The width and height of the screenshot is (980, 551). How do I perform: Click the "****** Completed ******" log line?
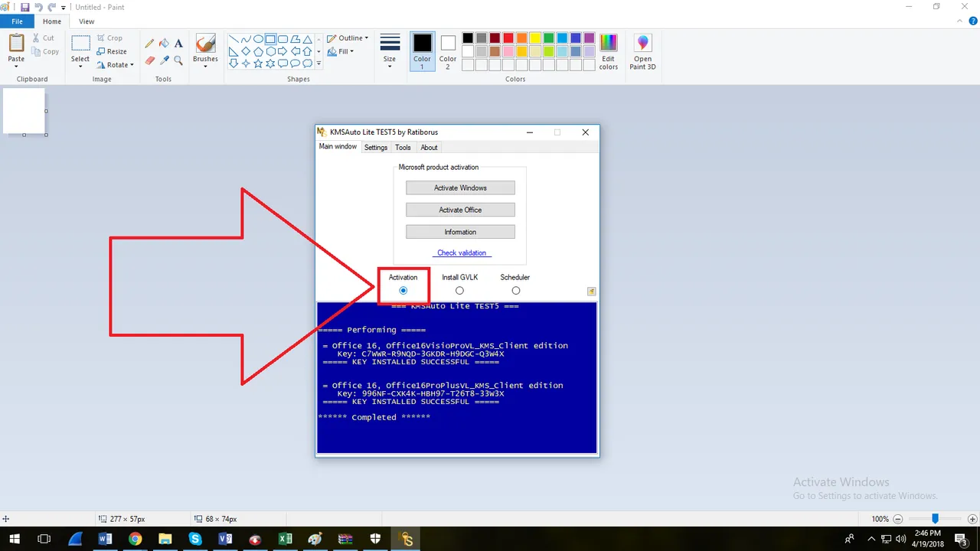pyautogui.click(x=374, y=417)
